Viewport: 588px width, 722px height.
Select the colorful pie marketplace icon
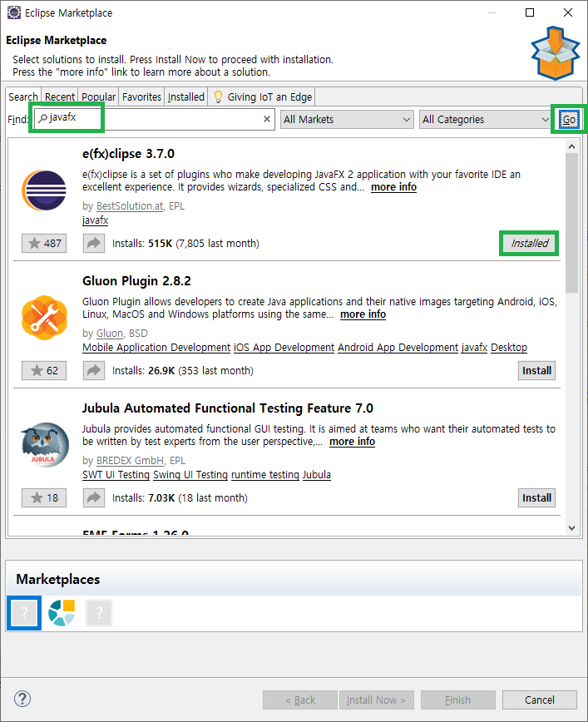coord(62,613)
